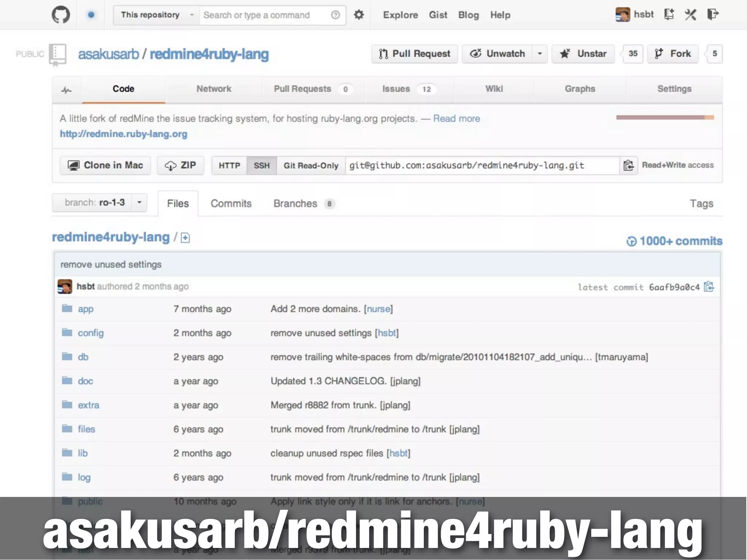Open the This repository search scope dropdown
The height and width of the screenshot is (560, 747).
click(x=156, y=15)
